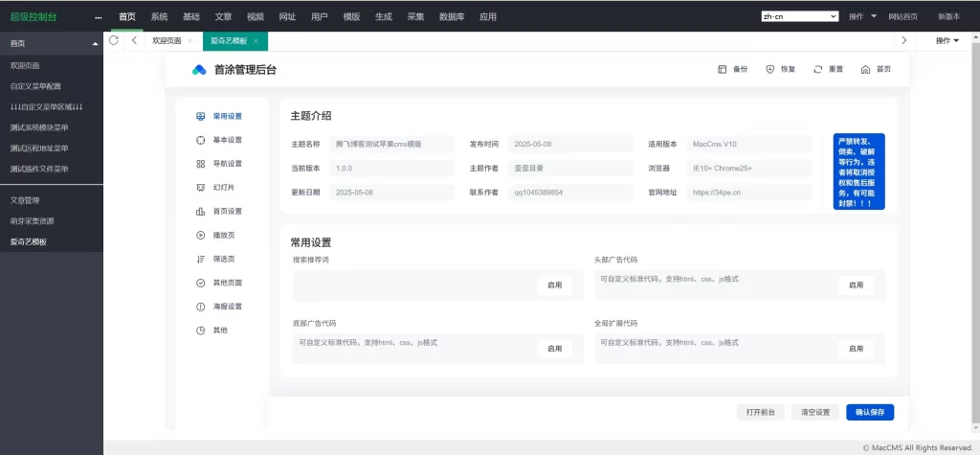Click the refresh icon in tab bar
This screenshot has height=455, width=980.
click(114, 40)
